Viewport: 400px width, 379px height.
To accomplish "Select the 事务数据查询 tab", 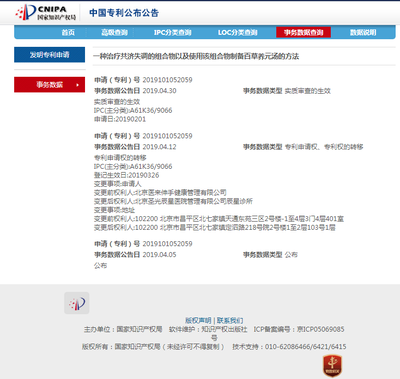I will click(x=303, y=32).
